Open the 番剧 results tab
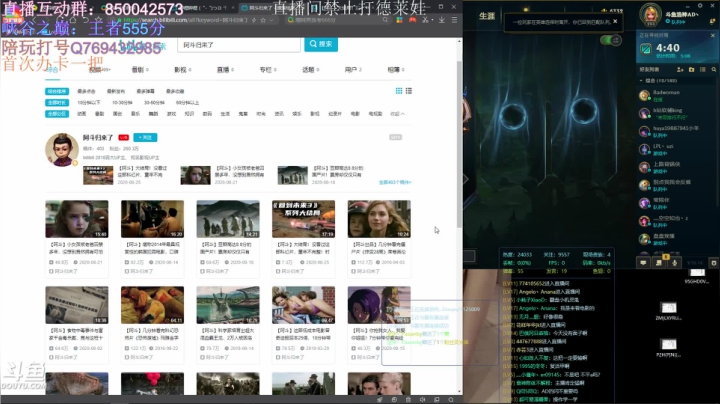 (140, 70)
